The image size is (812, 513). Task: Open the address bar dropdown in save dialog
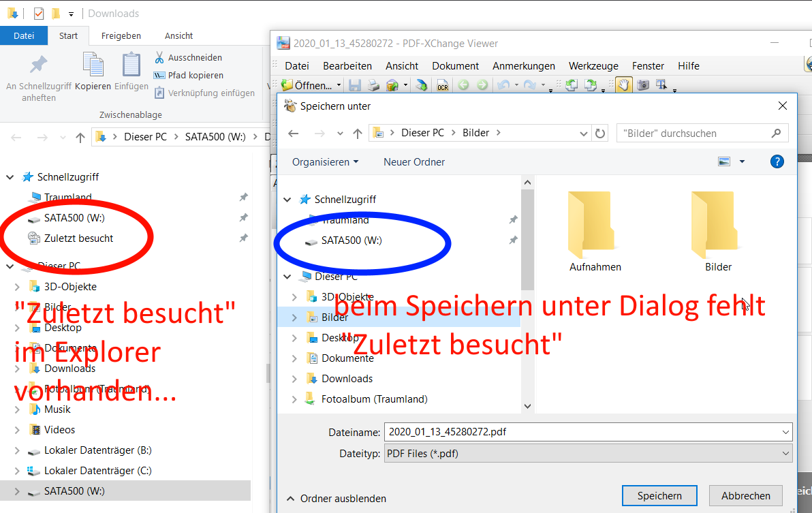tap(583, 134)
